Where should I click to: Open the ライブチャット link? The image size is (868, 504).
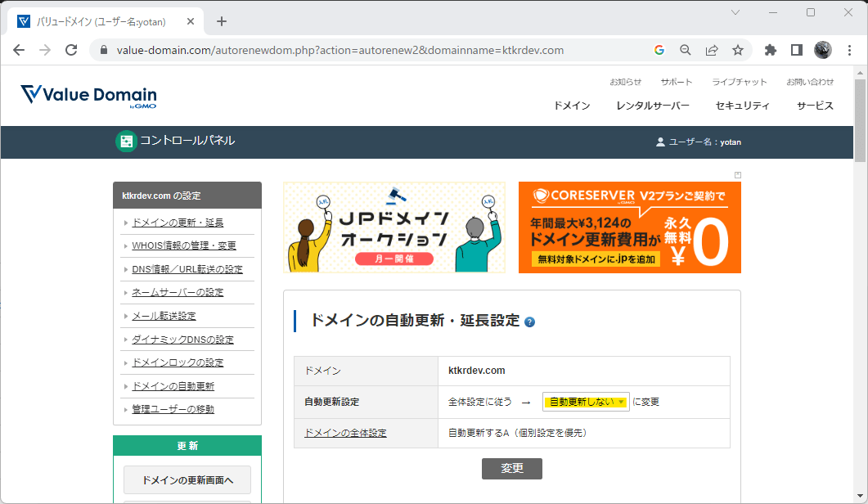(x=740, y=82)
